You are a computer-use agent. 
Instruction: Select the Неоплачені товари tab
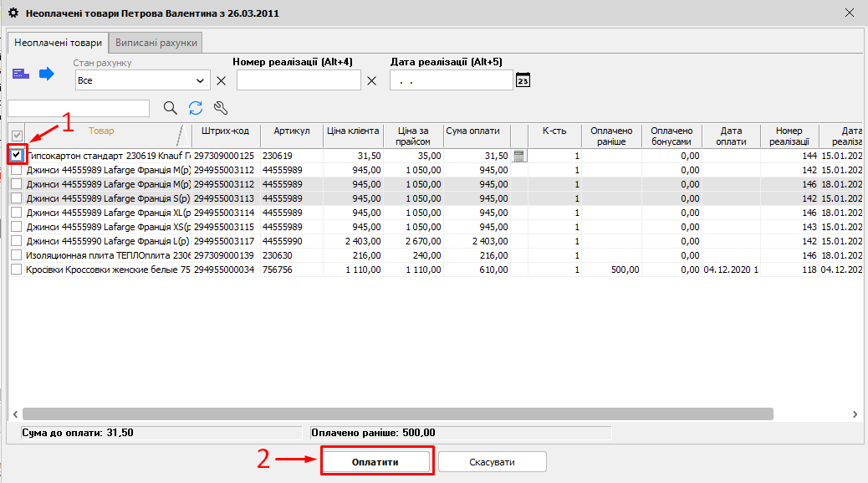(58, 43)
